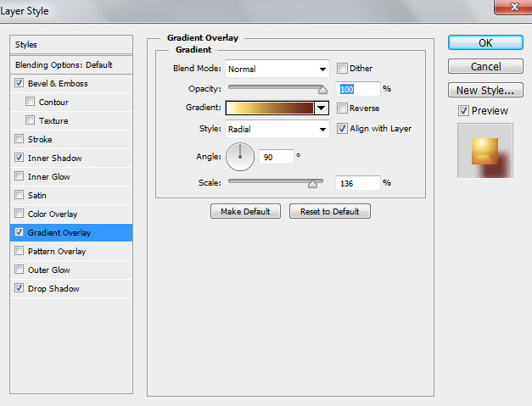Select the Stroke label
The width and height of the screenshot is (532, 406).
point(40,139)
